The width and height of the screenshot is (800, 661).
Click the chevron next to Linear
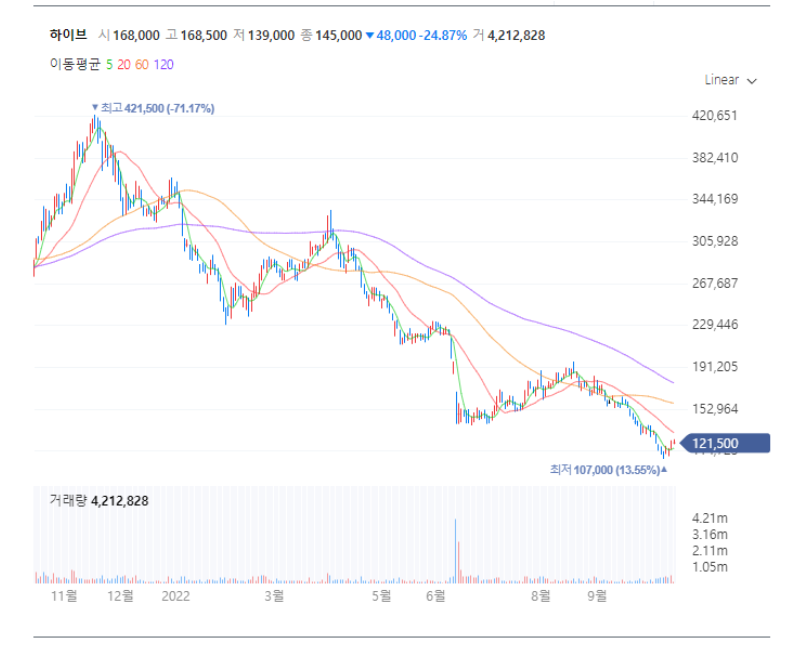tap(752, 81)
